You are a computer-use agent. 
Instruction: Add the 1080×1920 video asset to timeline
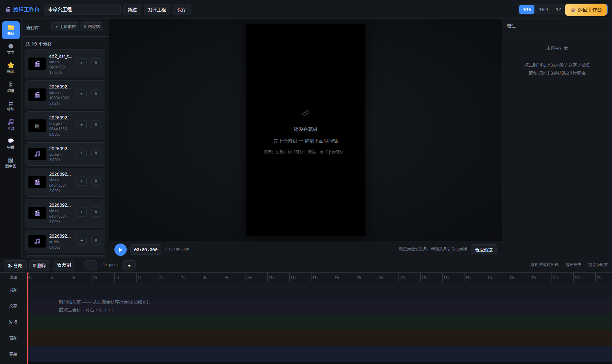(x=82, y=94)
